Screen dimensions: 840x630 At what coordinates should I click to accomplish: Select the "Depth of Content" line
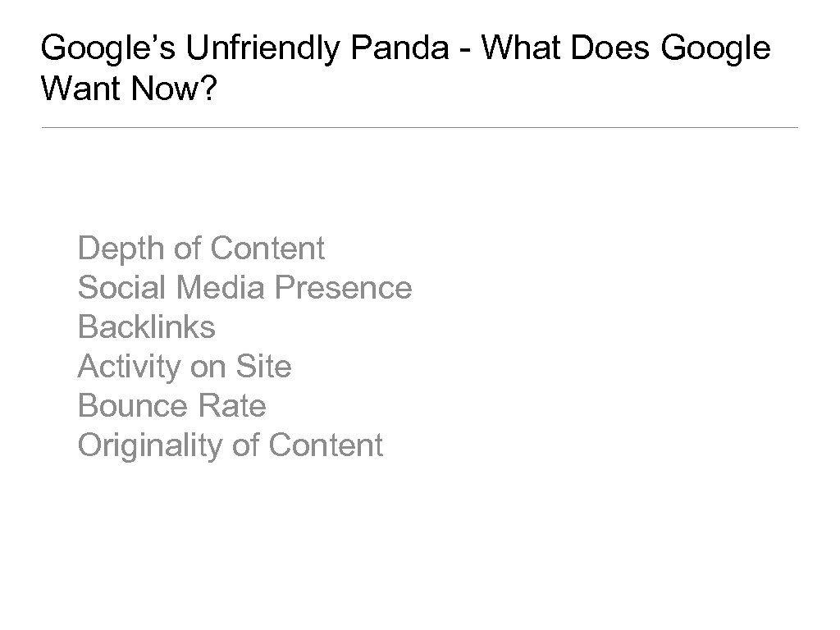201,248
